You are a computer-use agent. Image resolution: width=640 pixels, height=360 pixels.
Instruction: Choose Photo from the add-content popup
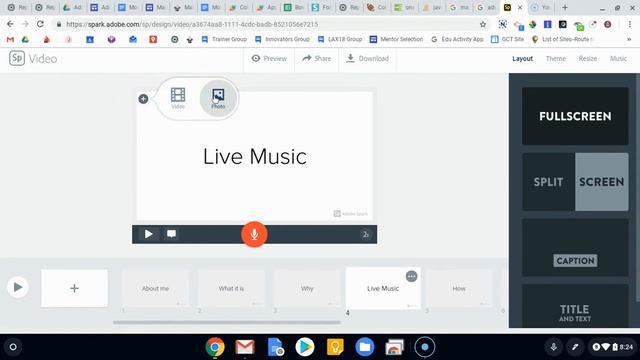(x=218, y=98)
